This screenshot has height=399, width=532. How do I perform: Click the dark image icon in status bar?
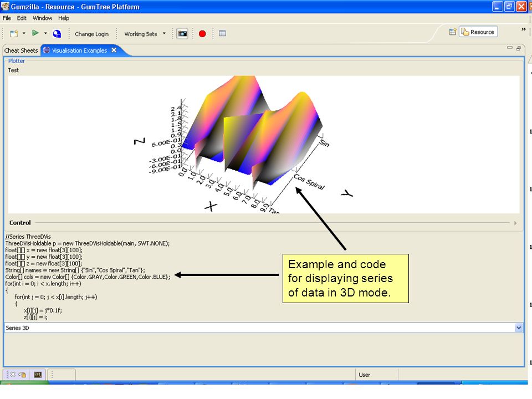click(x=38, y=375)
